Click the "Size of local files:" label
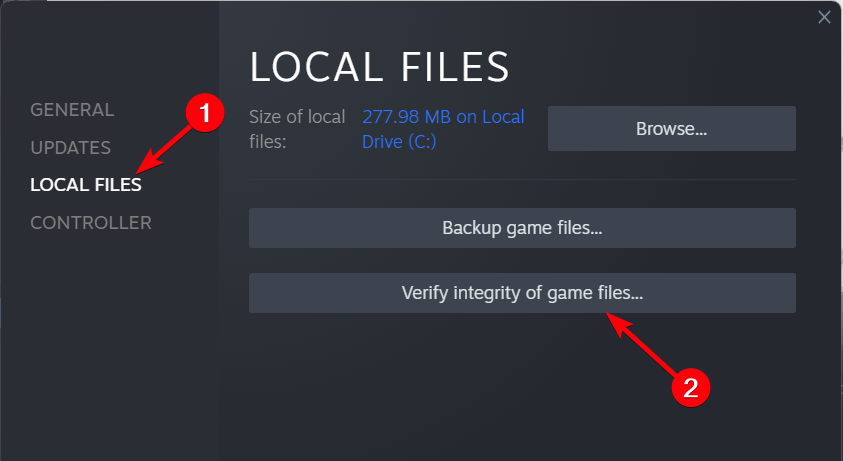843x461 pixels. point(297,129)
